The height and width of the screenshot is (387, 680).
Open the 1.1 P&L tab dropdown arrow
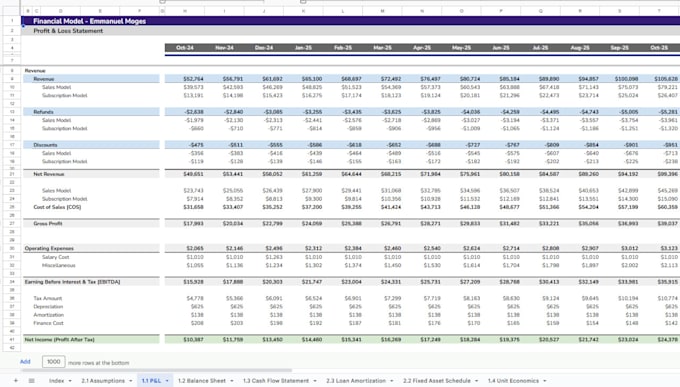[x=167, y=381]
